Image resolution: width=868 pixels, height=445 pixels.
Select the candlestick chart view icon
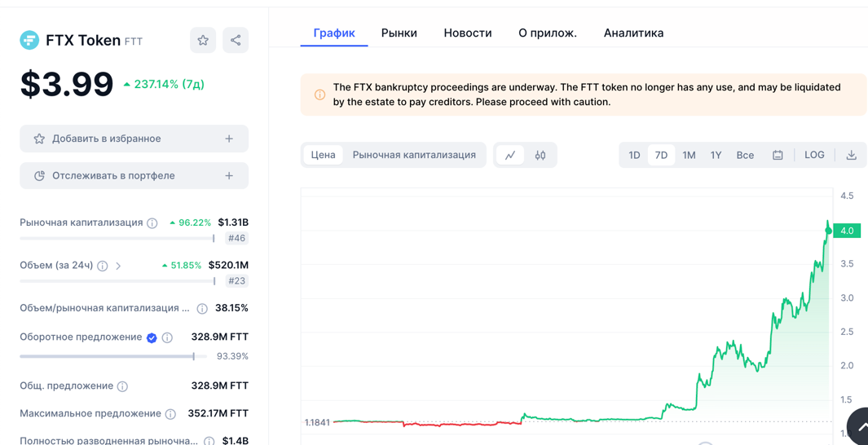coord(540,155)
